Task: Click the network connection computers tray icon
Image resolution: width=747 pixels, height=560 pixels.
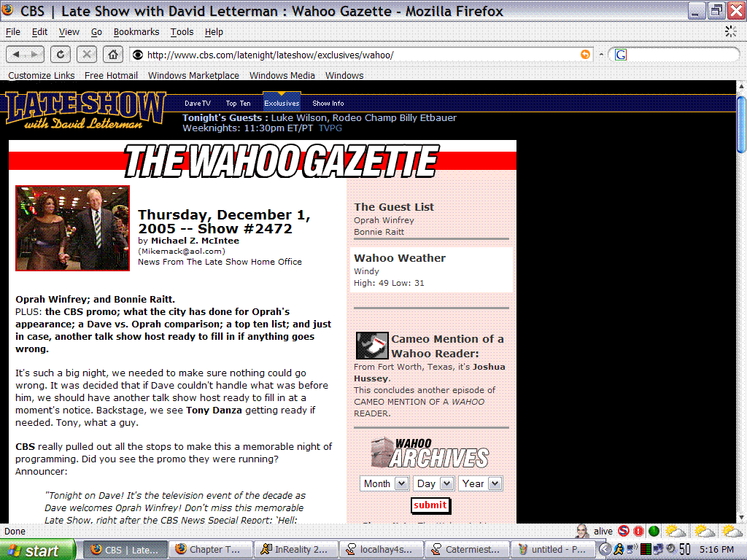Action: point(659,550)
